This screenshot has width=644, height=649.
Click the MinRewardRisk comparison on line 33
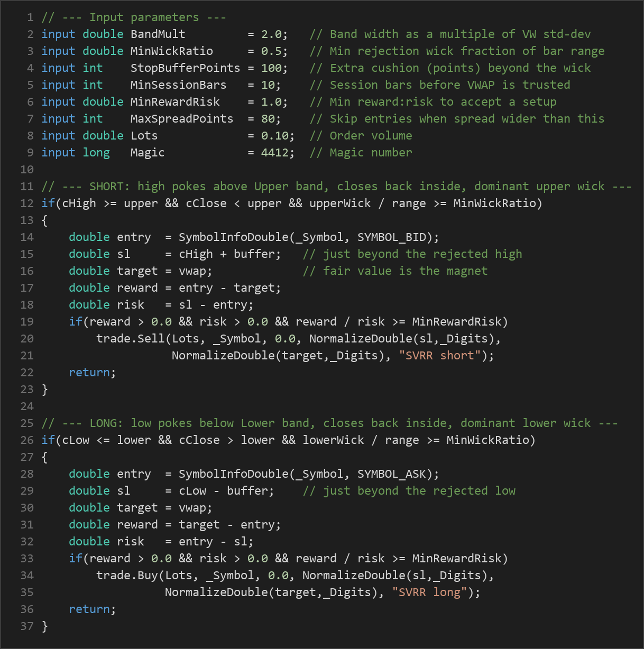click(x=457, y=559)
